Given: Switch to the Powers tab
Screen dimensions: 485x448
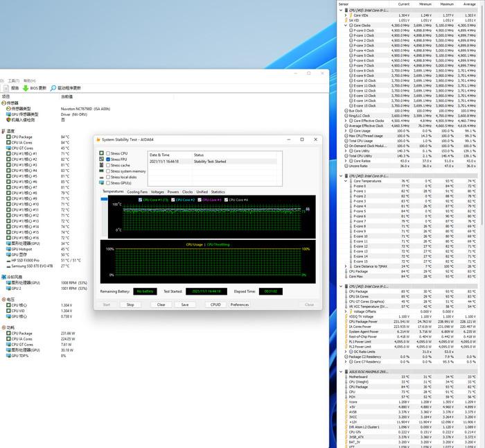Looking at the screenshot, I should pyautogui.click(x=173, y=192).
